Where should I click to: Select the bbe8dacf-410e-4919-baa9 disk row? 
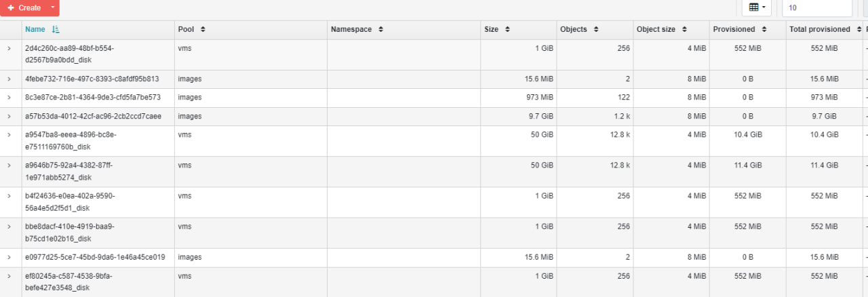pos(434,233)
